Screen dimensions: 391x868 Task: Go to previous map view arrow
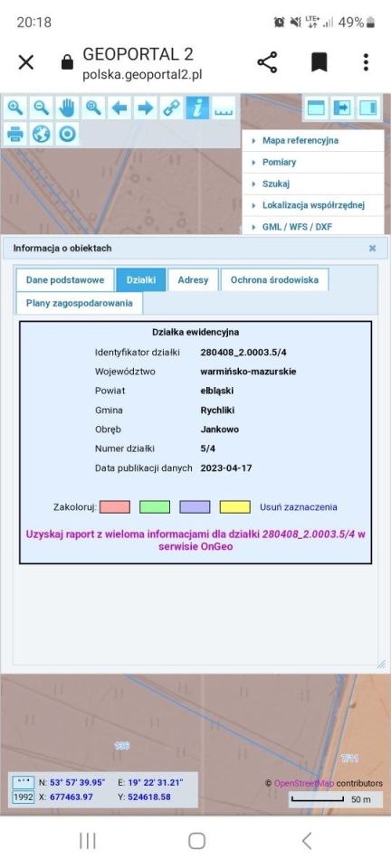[x=119, y=108]
